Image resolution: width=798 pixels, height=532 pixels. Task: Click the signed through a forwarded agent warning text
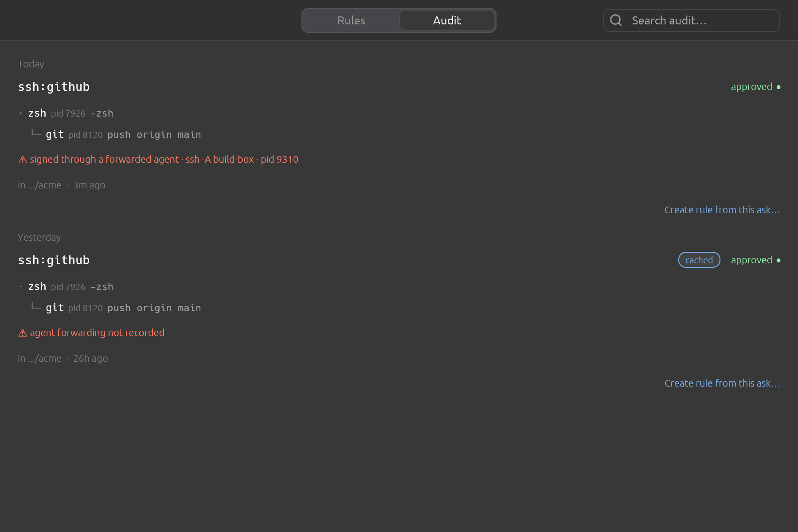click(164, 160)
